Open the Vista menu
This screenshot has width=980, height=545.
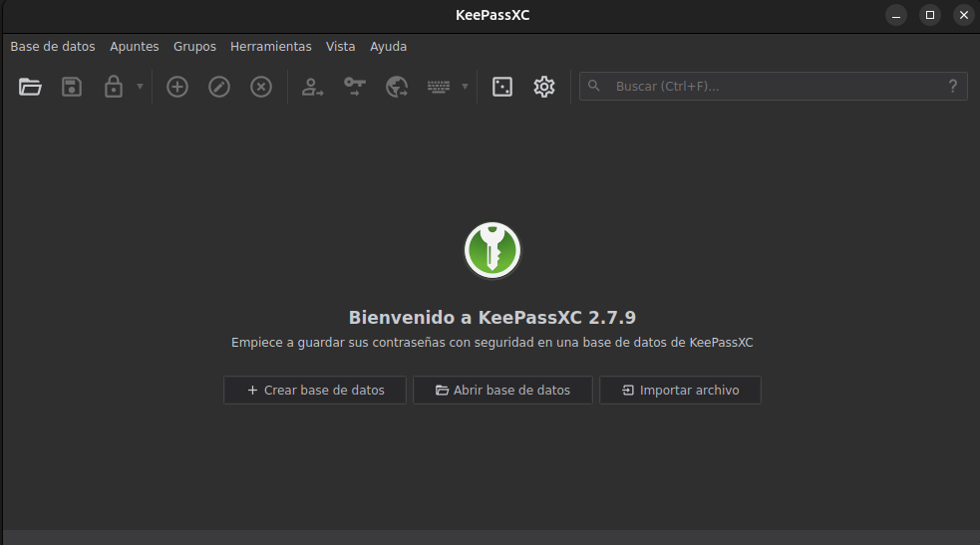[341, 47]
